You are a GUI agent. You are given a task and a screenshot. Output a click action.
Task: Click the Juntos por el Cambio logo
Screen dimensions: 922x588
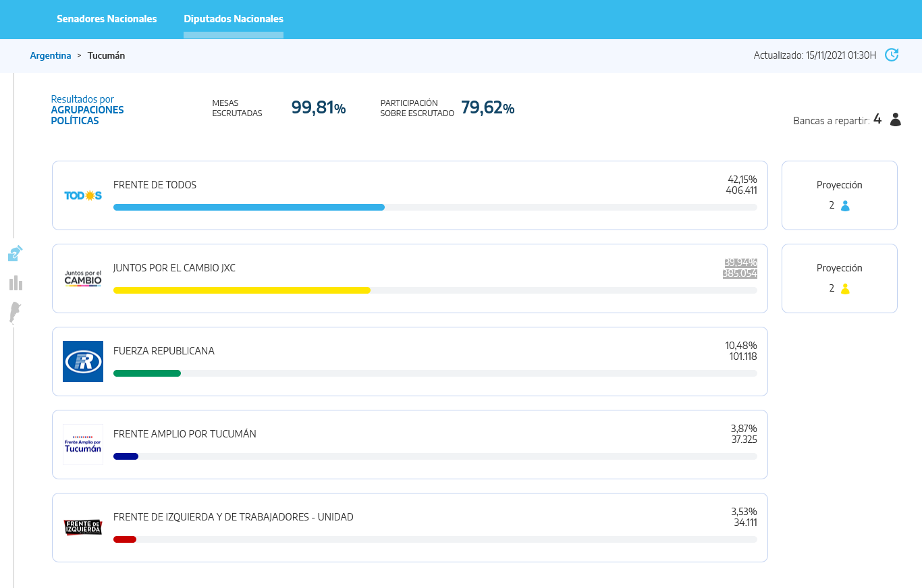coord(83,278)
